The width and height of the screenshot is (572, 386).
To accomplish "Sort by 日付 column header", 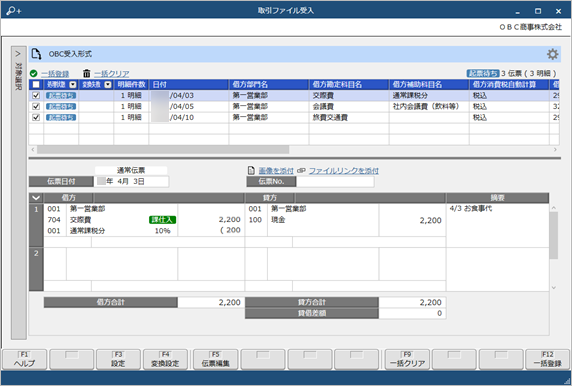I will [189, 85].
